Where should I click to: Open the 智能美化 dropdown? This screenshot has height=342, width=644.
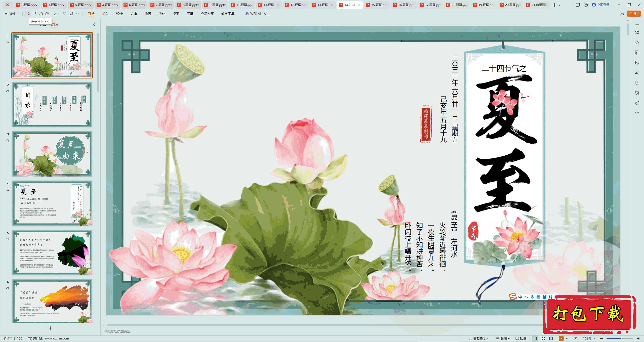pyautogui.click(x=478, y=338)
